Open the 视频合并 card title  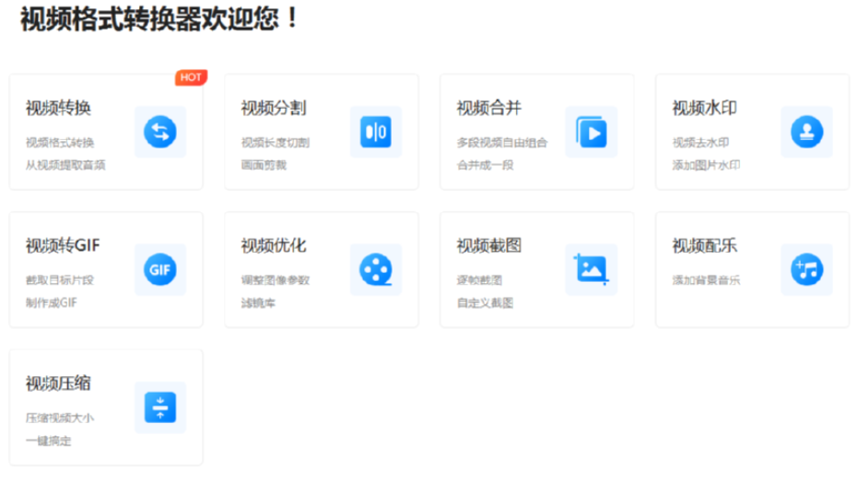point(488,108)
